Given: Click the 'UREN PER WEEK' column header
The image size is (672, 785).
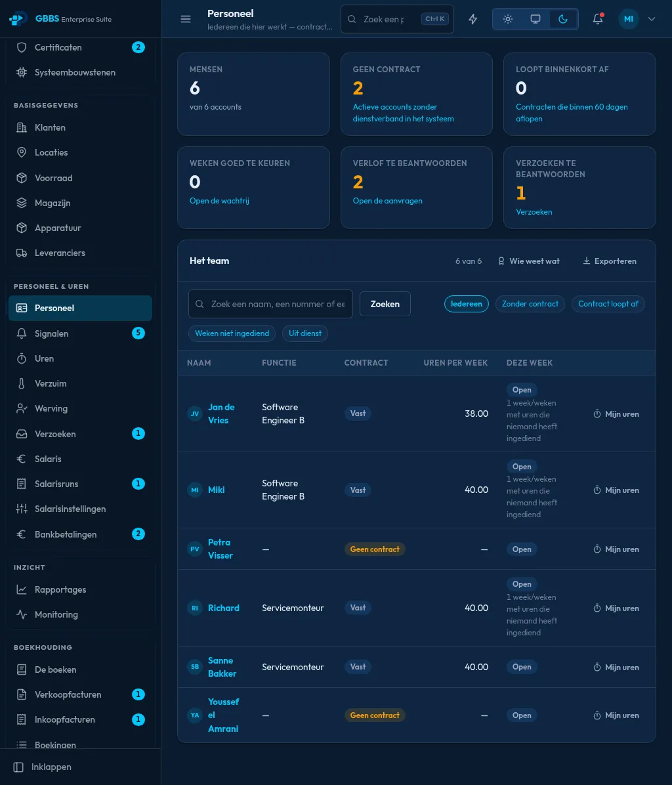Looking at the screenshot, I should click(455, 363).
